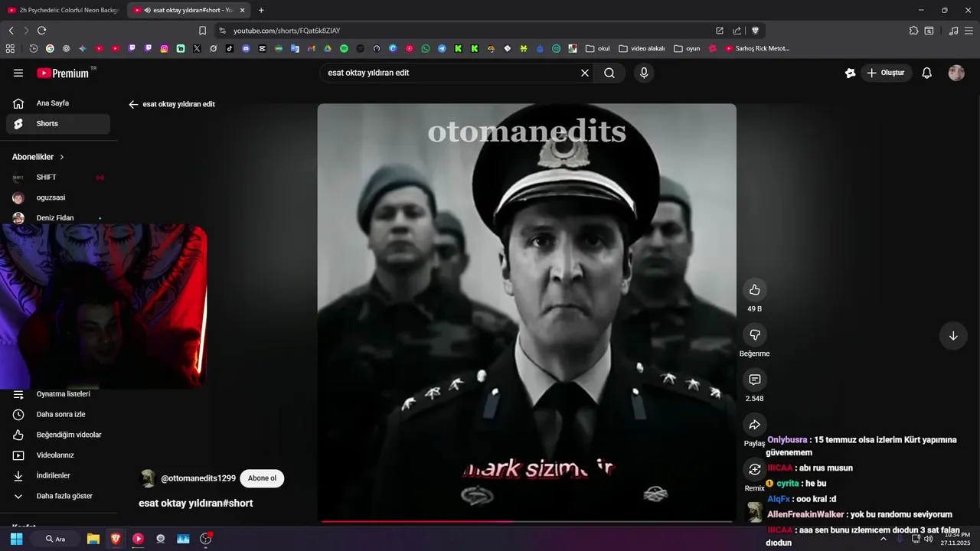Open volume control in system tray

click(929, 539)
